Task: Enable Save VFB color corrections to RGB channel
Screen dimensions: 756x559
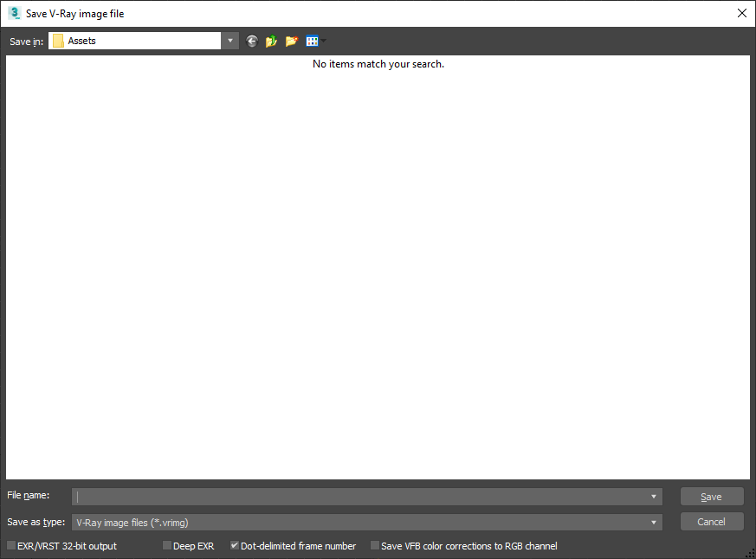Action: pos(376,546)
